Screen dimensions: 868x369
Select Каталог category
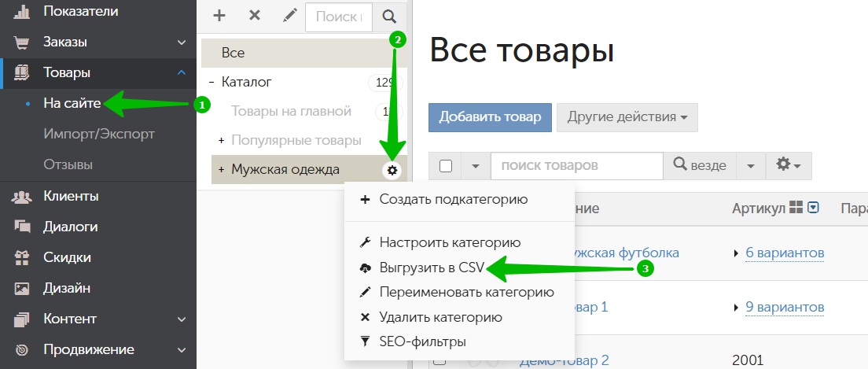pyautogui.click(x=246, y=82)
